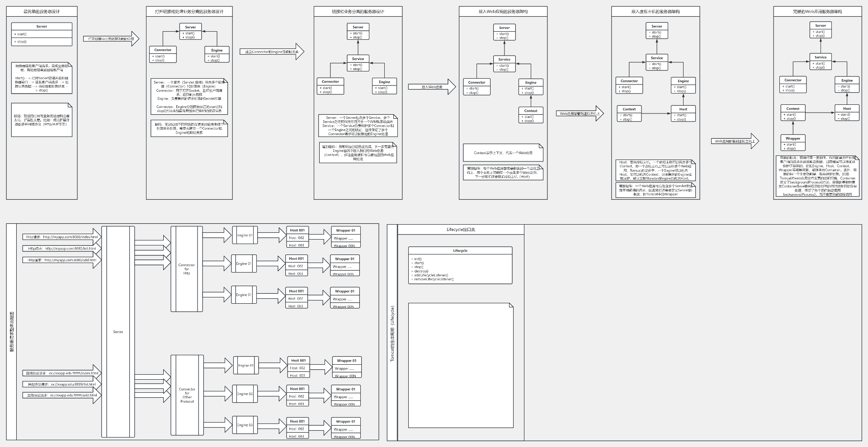Select the 'Connector for Other Protocol' block
Viewport: 868px width, 447px height.
(x=187, y=395)
